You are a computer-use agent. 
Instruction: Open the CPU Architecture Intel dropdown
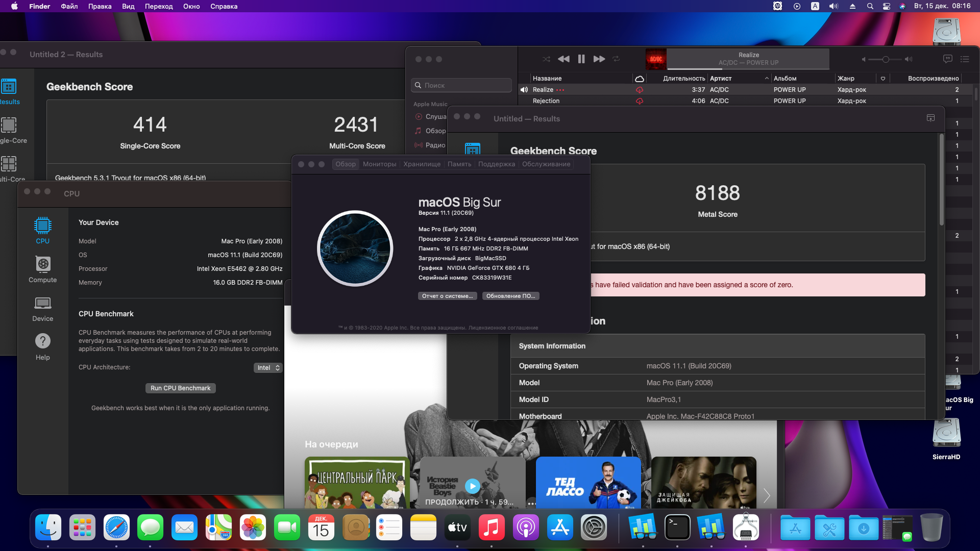coord(268,368)
